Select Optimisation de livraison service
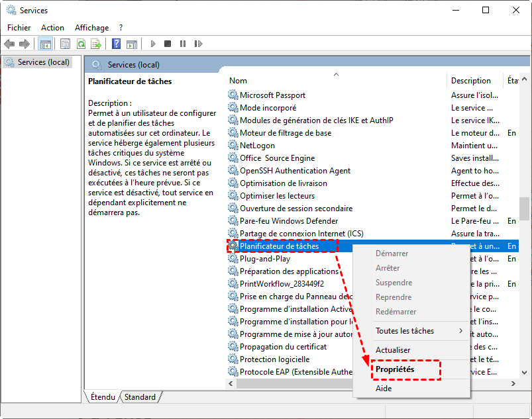The height and width of the screenshot is (419, 532). pyautogui.click(x=284, y=183)
